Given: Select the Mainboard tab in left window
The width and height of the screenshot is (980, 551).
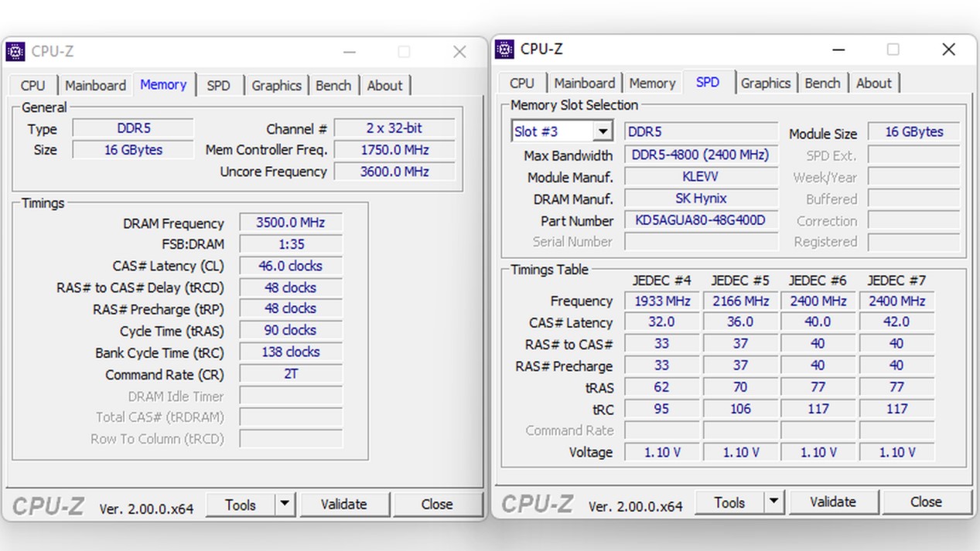Looking at the screenshot, I should tap(95, 85).
